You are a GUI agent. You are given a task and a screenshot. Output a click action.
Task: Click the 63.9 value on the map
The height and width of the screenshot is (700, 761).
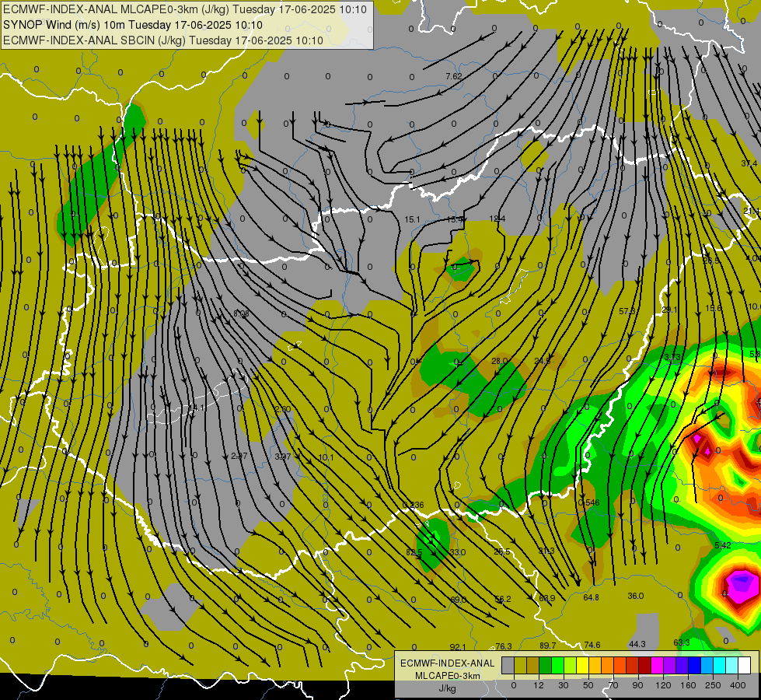pyautogui.click(x=546, y=598)
